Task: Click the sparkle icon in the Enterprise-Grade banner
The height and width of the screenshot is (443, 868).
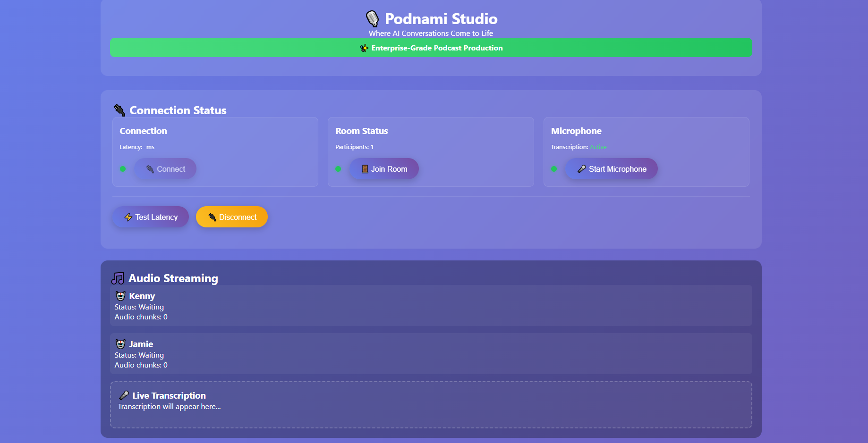Action: tap(364, 48)
